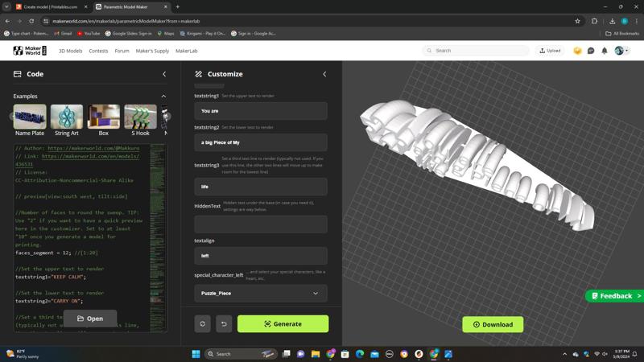Open MakerLab from the navigation bar
The width and height of the screenshot is (644, 362).
[x=187, y=51]
